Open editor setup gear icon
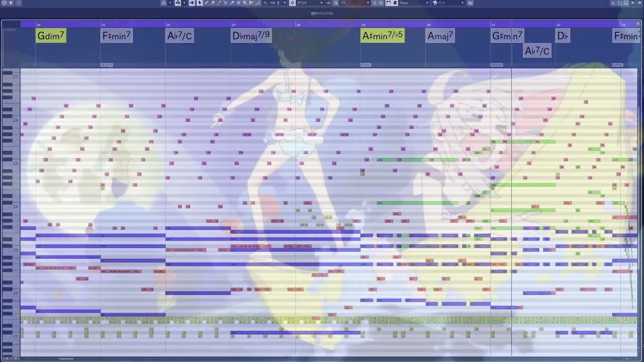The width and height of the screenshot is (644, 362). [164, 3]
